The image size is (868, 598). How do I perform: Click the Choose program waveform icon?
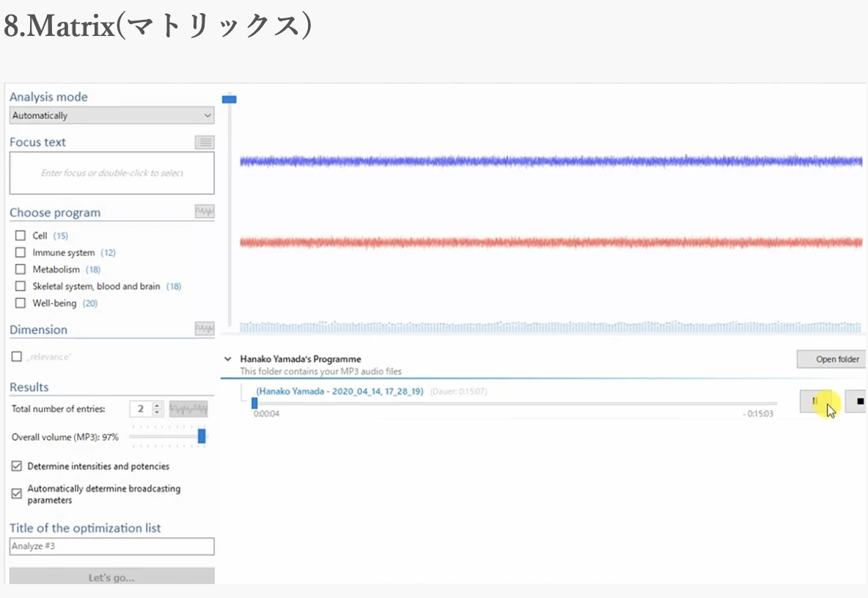(x=205, y=212)
